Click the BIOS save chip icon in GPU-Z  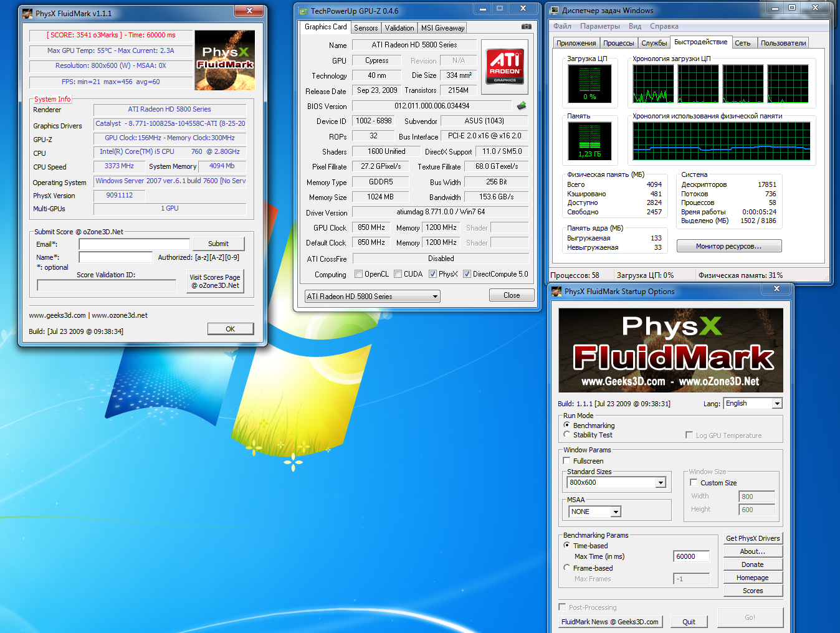(522, 106)
